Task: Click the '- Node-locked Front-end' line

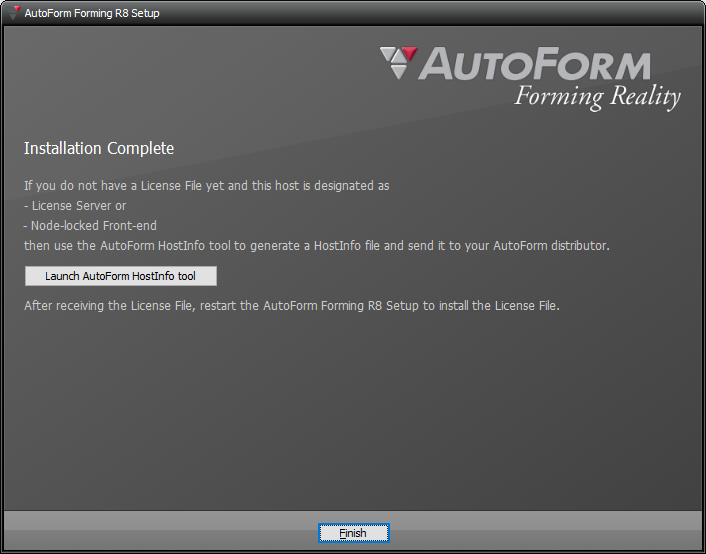Action: (x=90, y=226)
